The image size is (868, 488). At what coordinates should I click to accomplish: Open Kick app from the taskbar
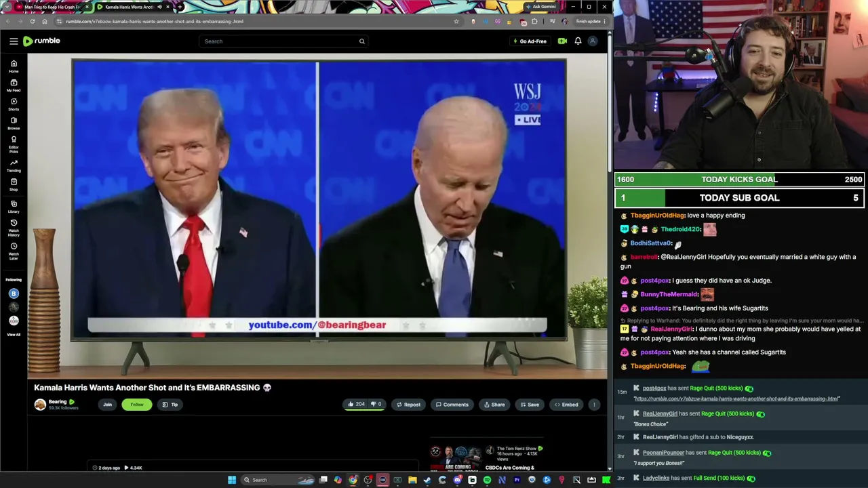click(606, 480)
